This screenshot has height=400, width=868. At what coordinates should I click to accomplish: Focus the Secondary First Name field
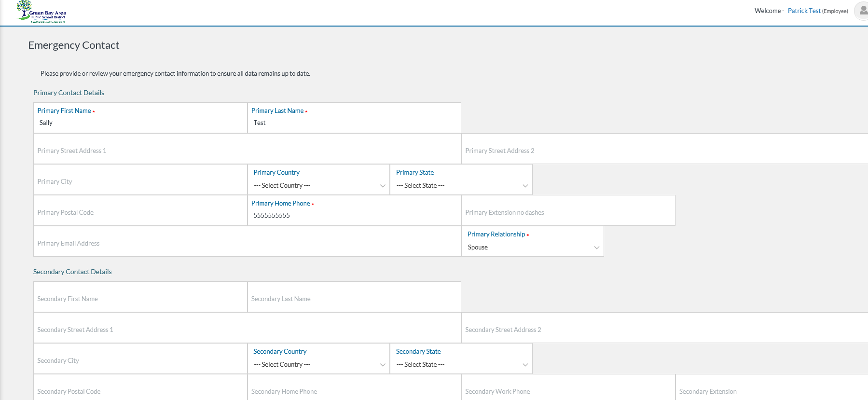[140, 299]
